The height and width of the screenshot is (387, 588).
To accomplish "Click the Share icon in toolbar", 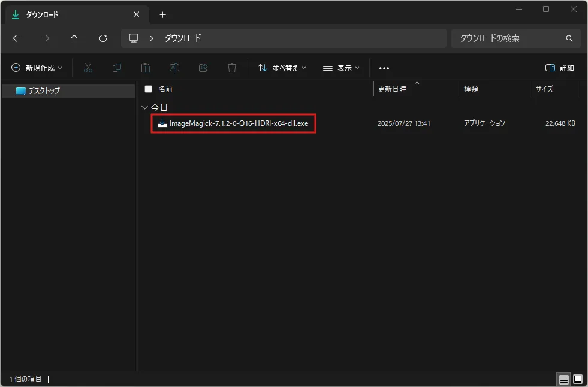I will [203, 68].
